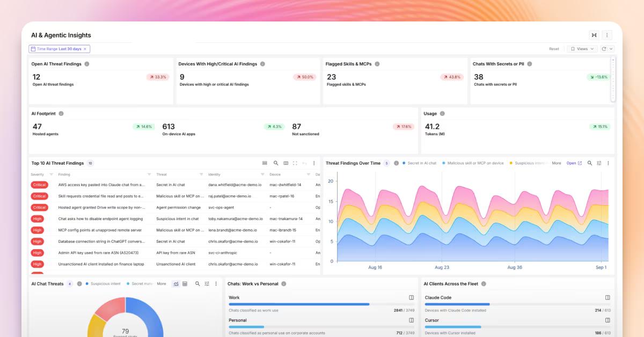Click the Open link on Threat Findings chart
This screenshot has height=337, width=644.
tap(574, 163)
